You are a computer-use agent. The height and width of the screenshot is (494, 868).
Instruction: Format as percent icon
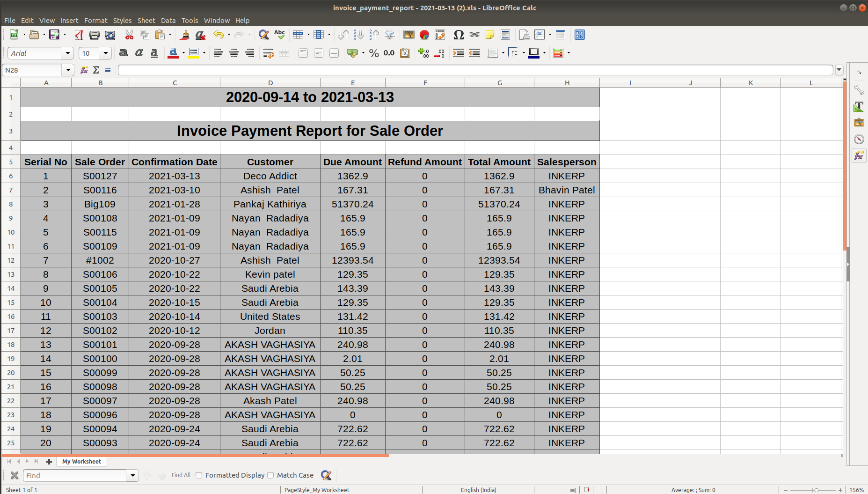click(374, 53)
